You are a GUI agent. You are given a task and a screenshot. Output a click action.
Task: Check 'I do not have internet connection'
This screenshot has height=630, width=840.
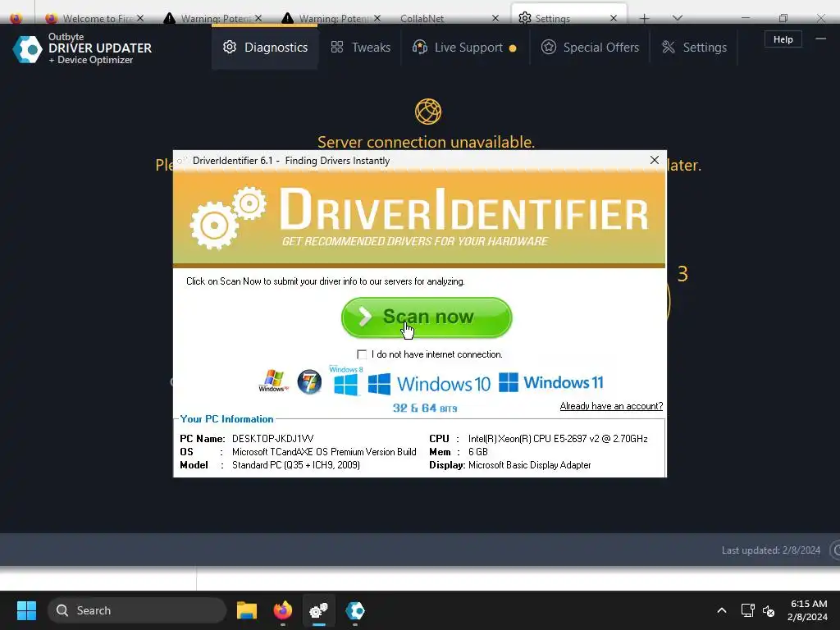(362, 354)
